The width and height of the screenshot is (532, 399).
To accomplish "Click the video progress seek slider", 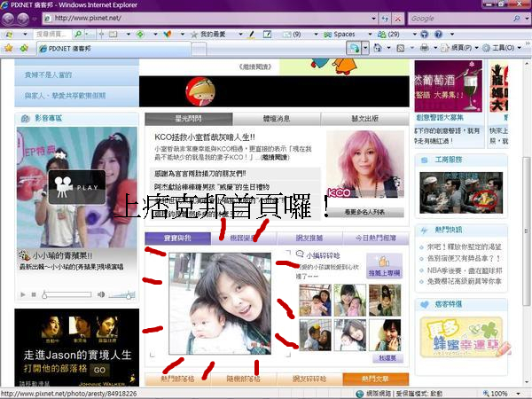I will coord(66,294).
